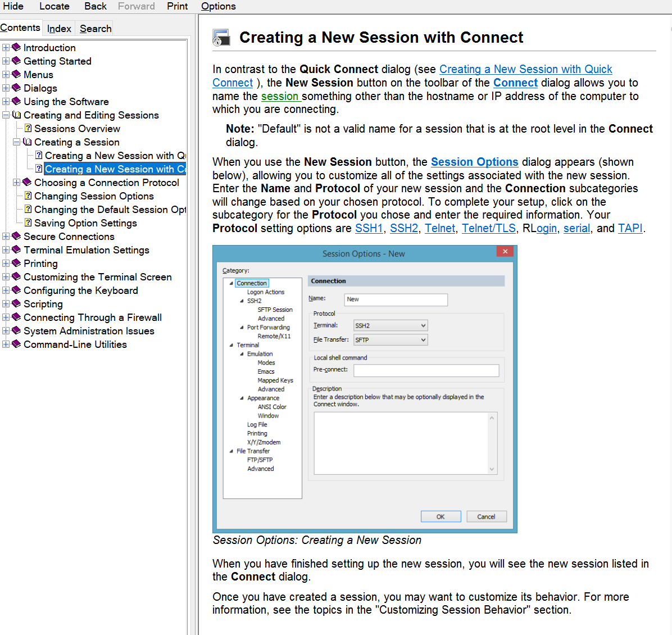This screenshot has width=672, height=635.
Task: Open the Options menu
Action: tap(219, 6)
